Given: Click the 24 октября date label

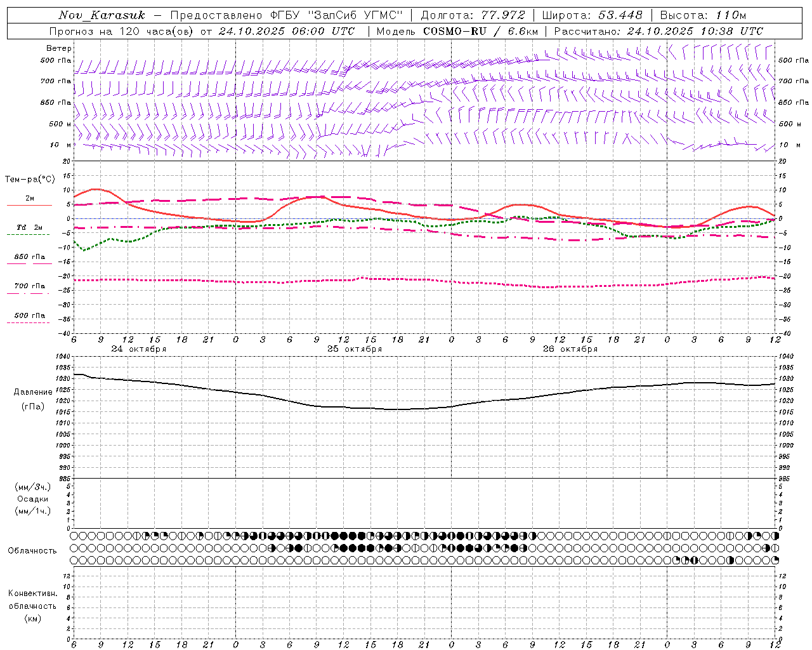Looking at the screenshot, I should point(139,349).
